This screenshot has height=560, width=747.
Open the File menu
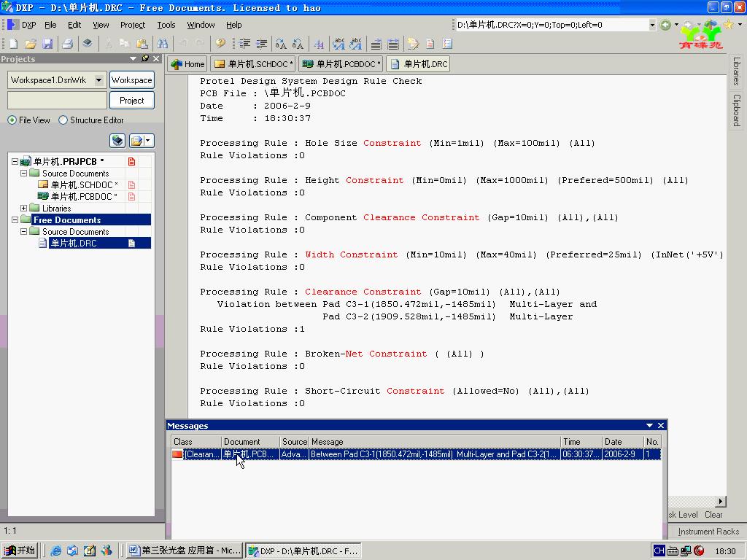(50, 25)
